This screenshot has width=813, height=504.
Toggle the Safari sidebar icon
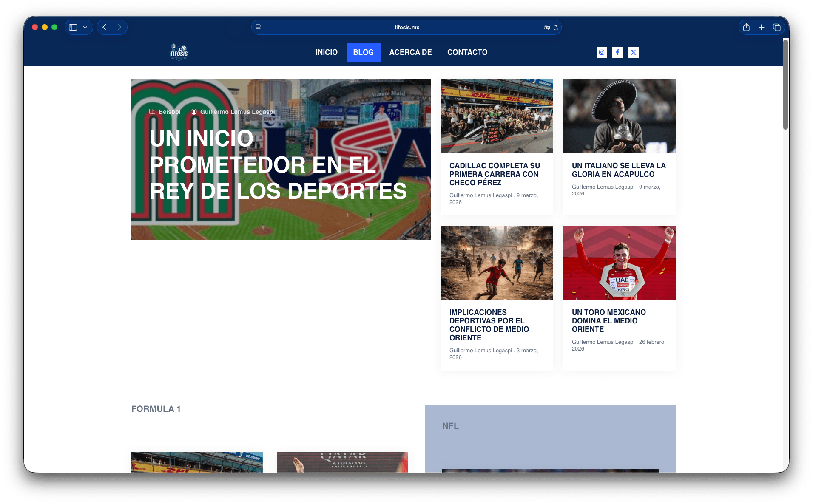point(73,27)
